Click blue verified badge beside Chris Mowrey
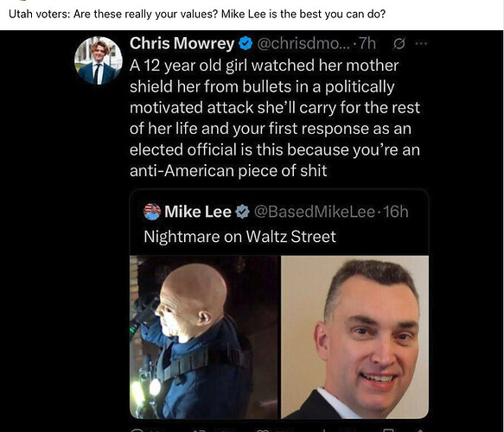 [x=246, y=43]
